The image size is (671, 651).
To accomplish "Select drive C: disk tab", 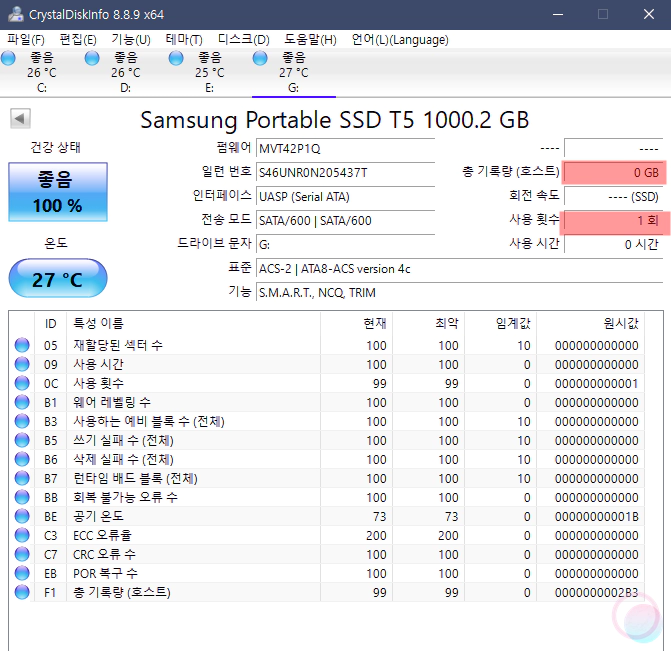I will (x=42, y=73).
